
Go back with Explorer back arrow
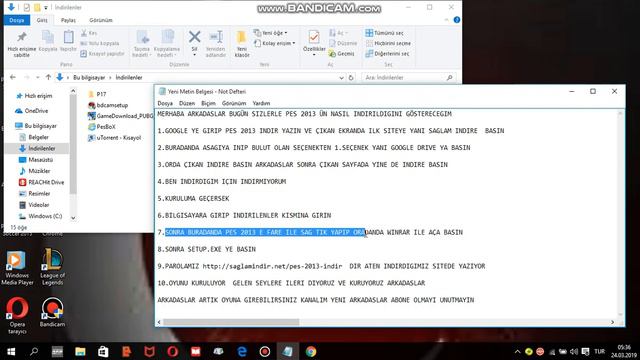pos(13,77)
